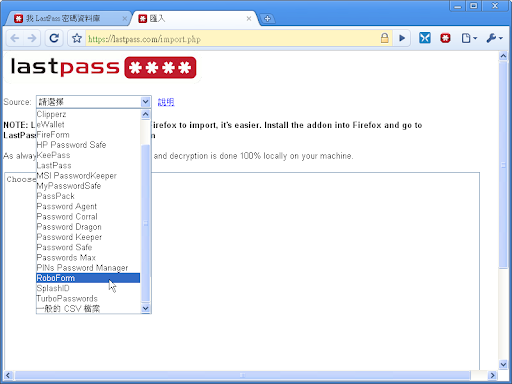Screen dimensions: 512x384
Task: Click the padlock security icon in address bar
Action: pos(384,38)
